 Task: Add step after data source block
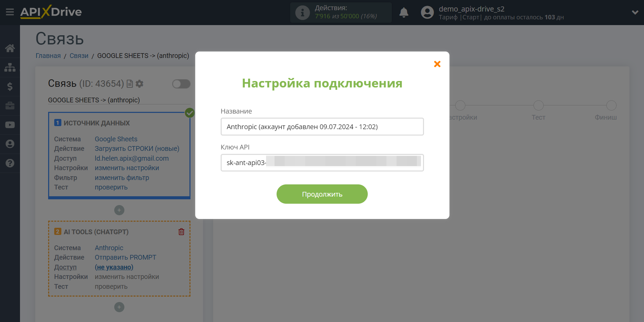(x=119, y=210)
